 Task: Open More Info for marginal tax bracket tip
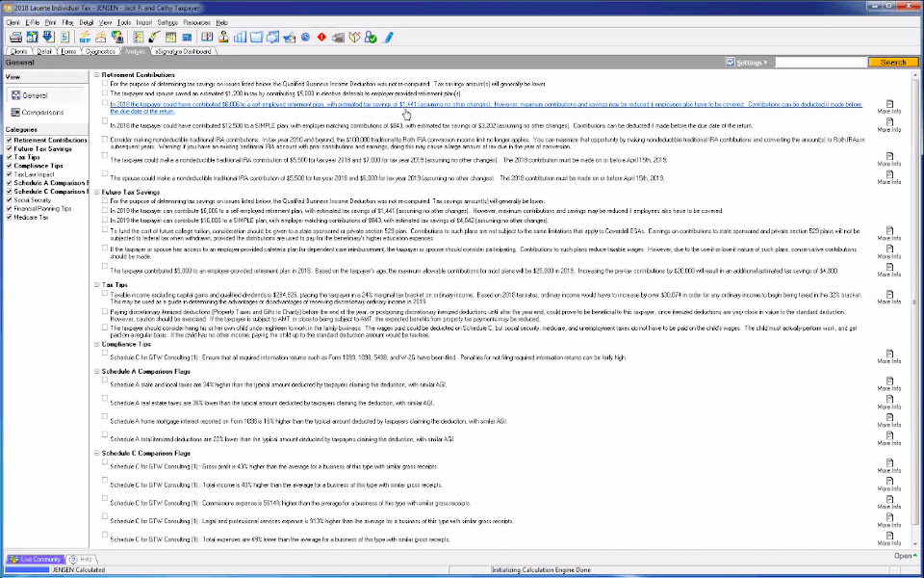pyautogui.click(x=888, y=298)
